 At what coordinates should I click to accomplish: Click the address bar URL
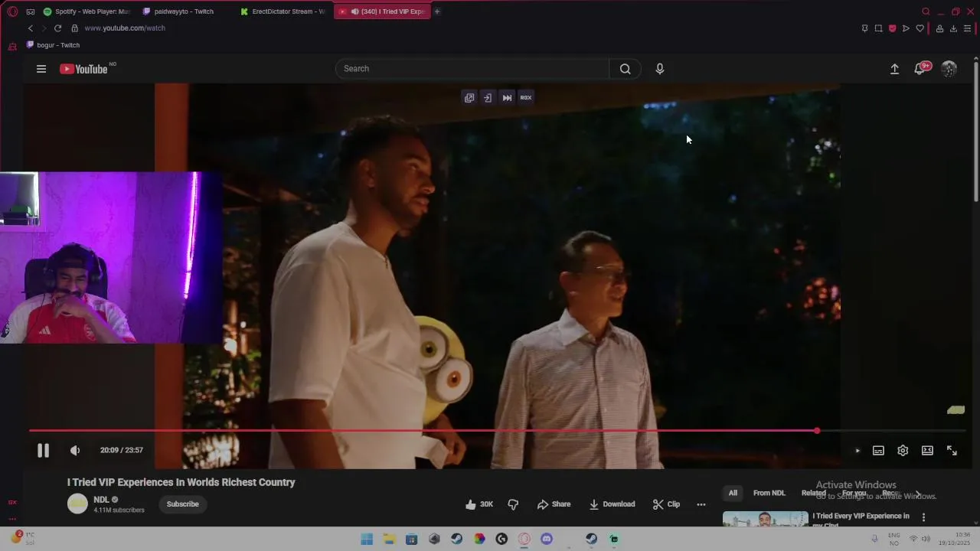tap(125, 28)
